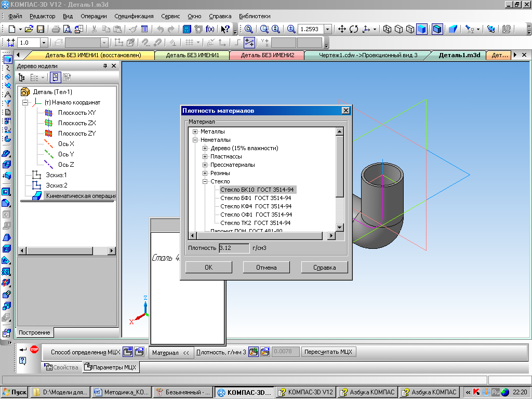Save the document with the floppy disk icon
This screenshot has height=399, width=532.
41,29
